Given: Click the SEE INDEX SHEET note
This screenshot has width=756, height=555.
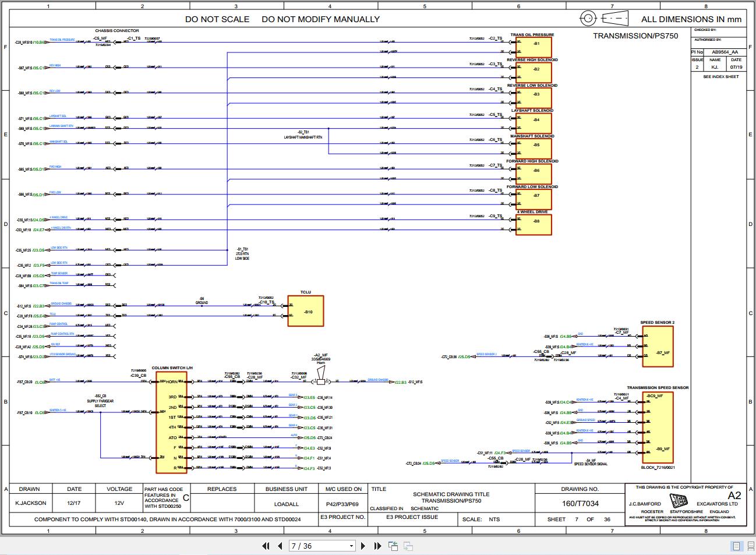Looking at the screenshot, I should pyautogui.click(x=720, y=76).
